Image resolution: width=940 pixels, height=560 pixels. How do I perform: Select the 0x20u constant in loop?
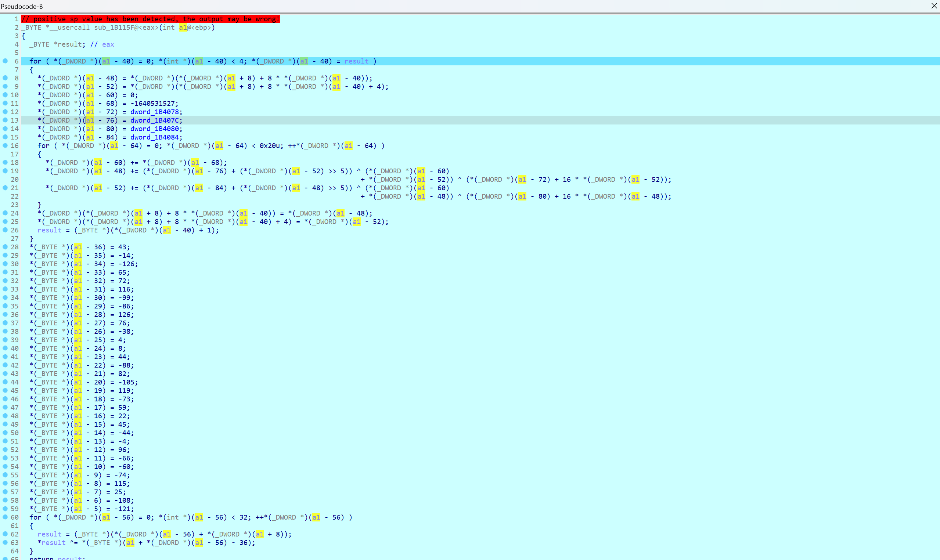[x=270, y=146]
